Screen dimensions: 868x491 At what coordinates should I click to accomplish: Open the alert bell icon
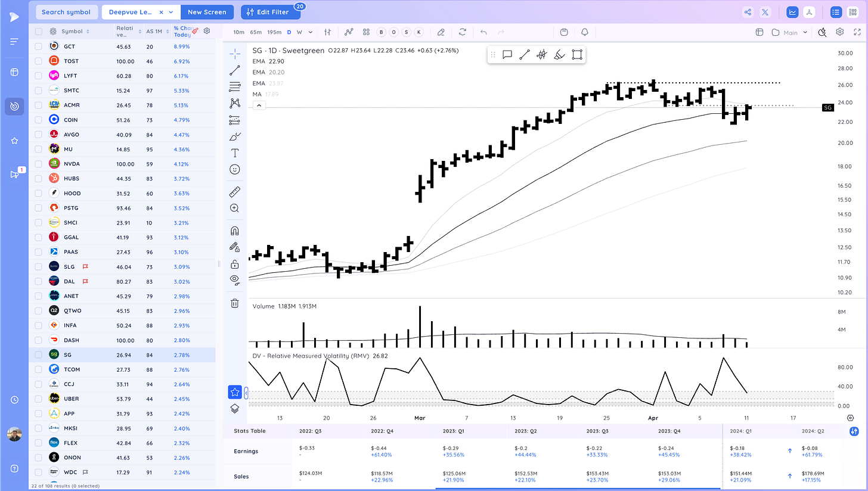pos(585,32)
